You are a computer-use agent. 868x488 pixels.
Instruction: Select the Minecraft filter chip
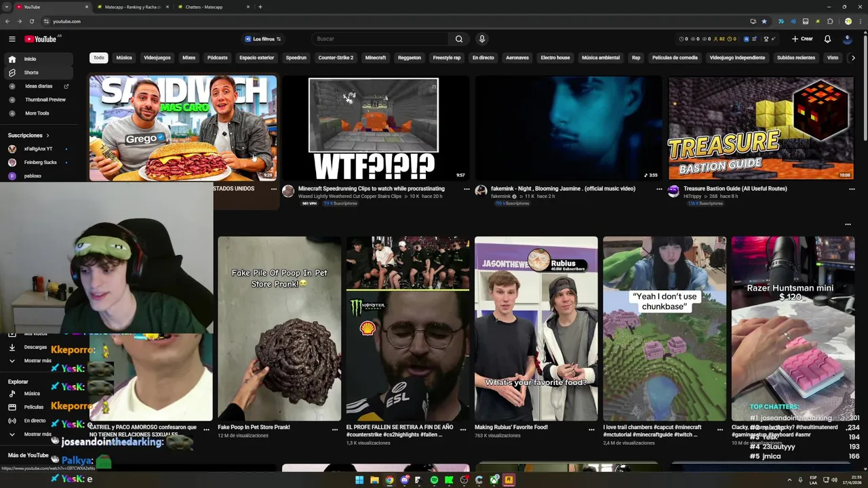[x=376, y=58]
